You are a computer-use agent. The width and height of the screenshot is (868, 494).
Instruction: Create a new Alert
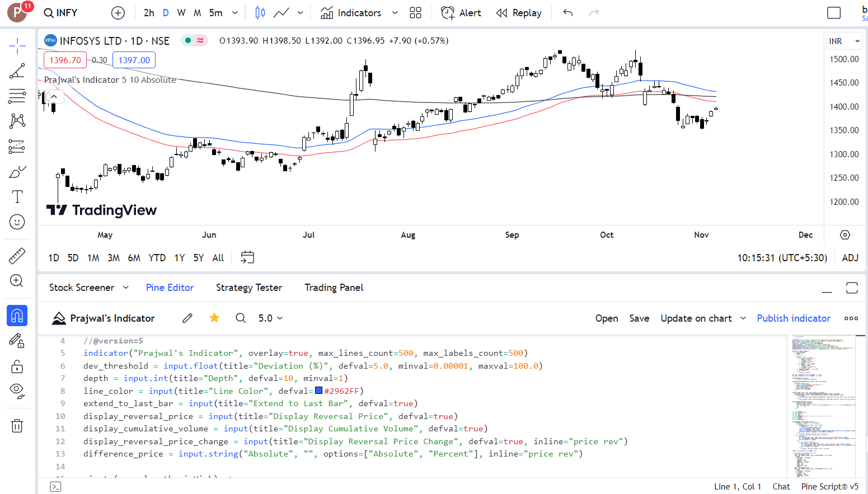point(461,13)
